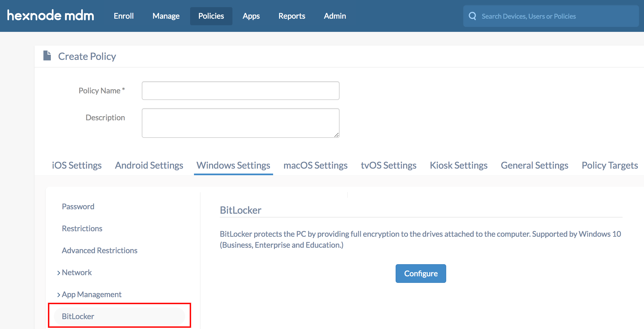Go to the Policies tab
The width and height of the screenshot is (644, 329).
click(211, 16)
